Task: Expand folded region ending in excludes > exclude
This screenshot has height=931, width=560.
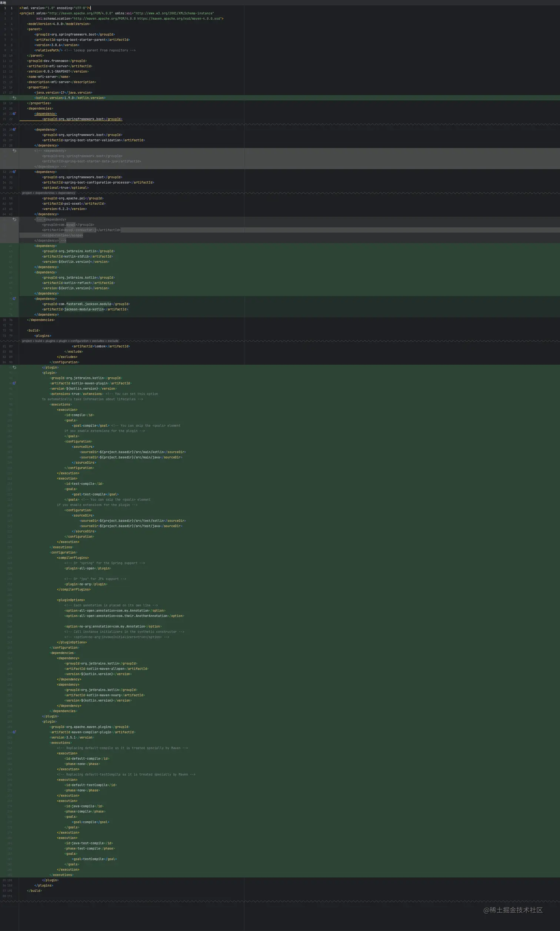Action: click(x=70, y=341)
